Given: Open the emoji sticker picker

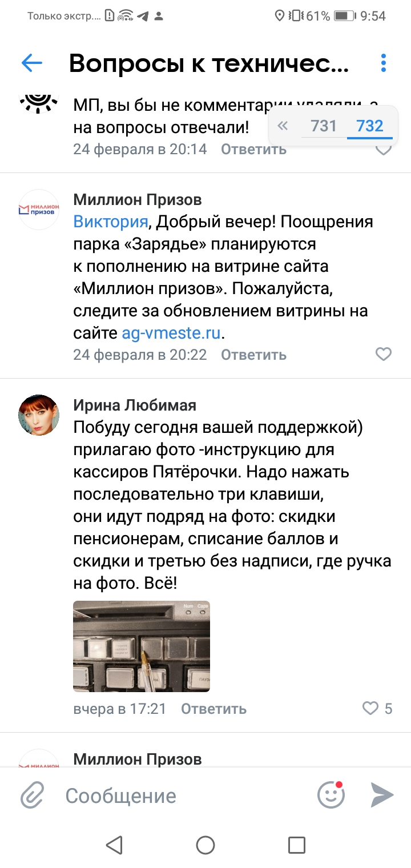Looking at the screenshot, I should [331, 794].
